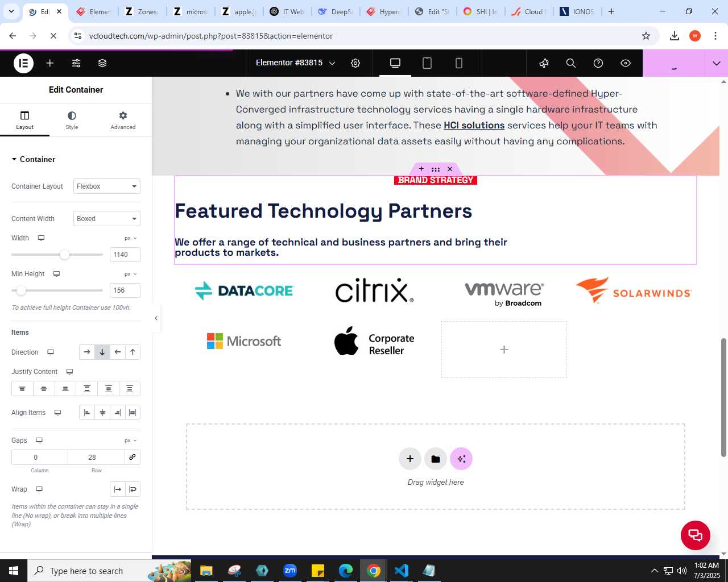Click HCI solutions link
Image resolution: width=728 pixels, height=582 pixels.
coord(474,125)
